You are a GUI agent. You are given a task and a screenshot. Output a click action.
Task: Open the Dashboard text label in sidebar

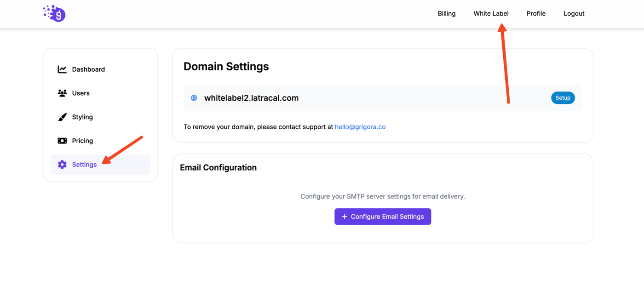(x=88, y=69)
